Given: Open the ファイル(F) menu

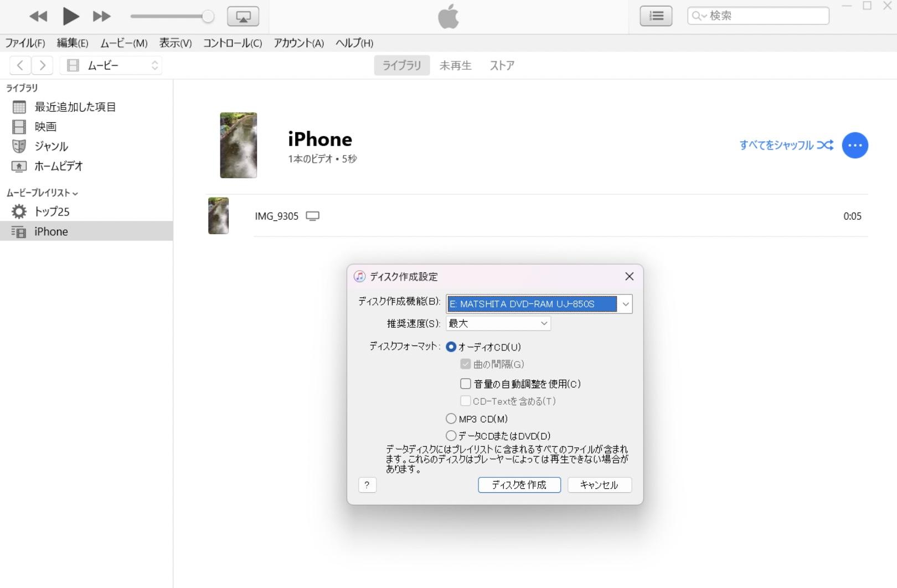Looking at the screenshot, I should pos(25,43).
